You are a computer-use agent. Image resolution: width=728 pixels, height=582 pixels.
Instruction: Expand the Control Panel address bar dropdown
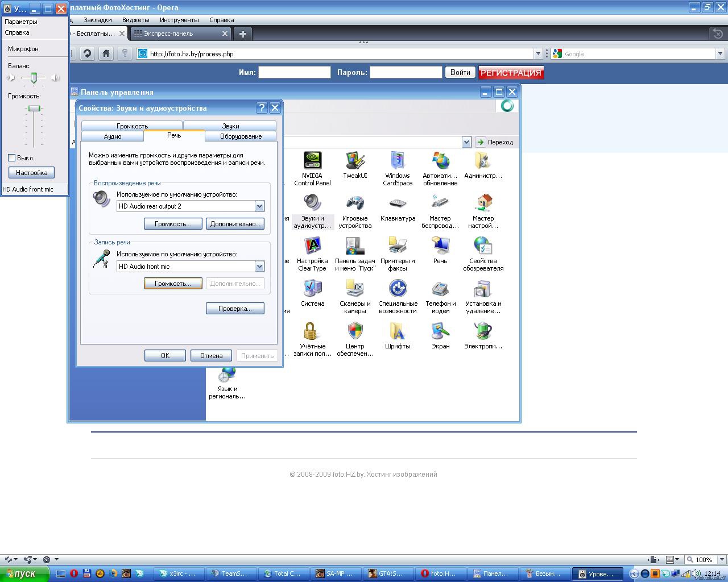(x=466, y=142)
